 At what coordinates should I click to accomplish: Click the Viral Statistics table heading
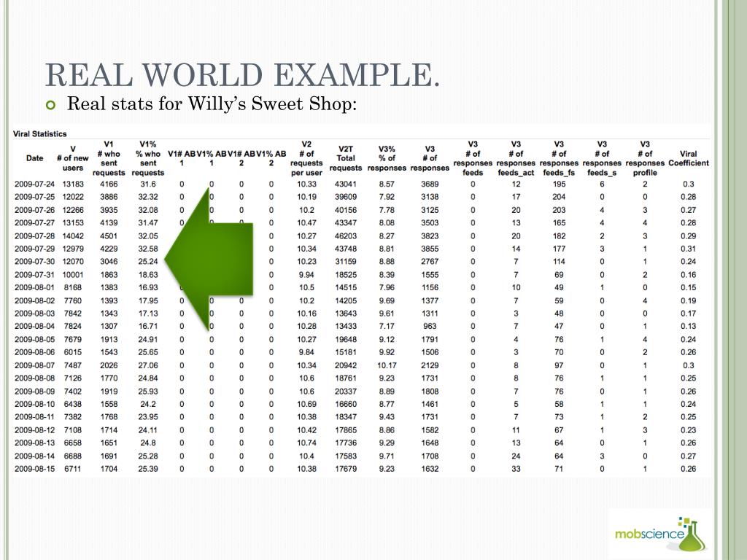pos(40,134)
